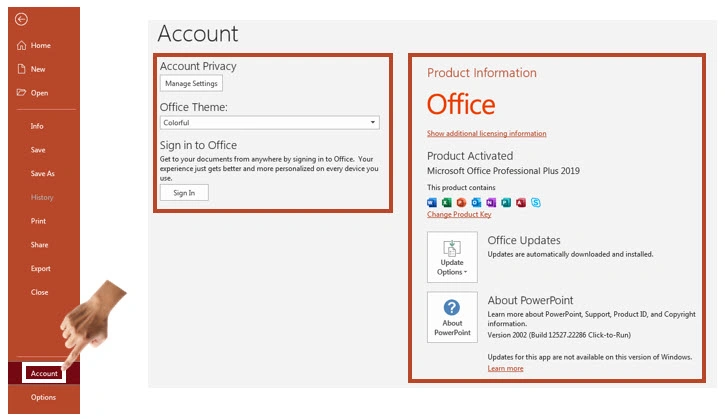
Task: Select New from the sidebar
Action: [38, 69]
